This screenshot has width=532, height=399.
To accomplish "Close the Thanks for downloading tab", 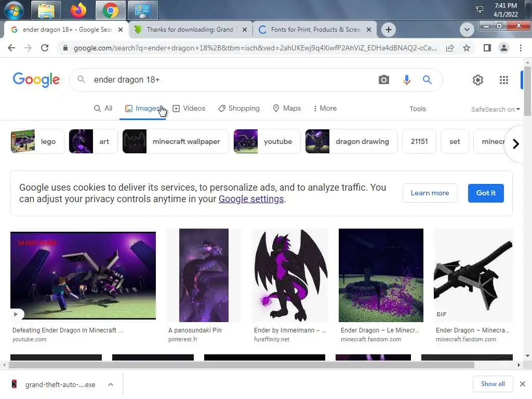I will tap(245, 30).
